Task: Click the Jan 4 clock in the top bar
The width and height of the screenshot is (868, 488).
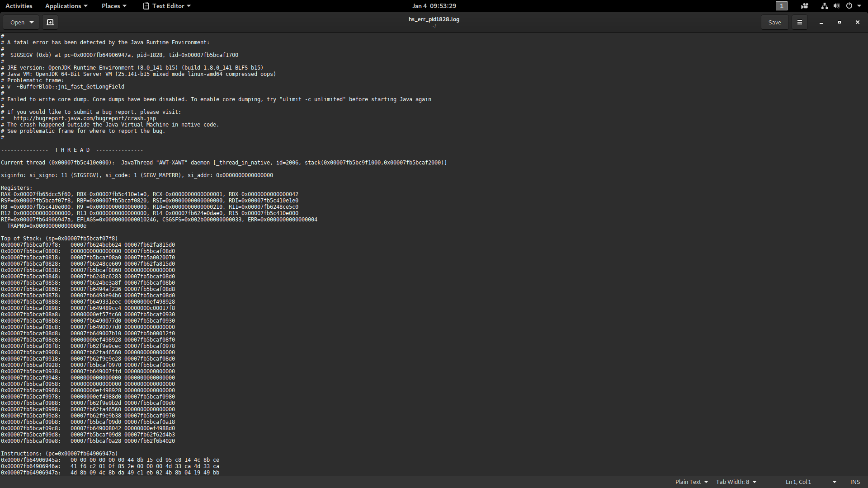Action: (434, 6)
